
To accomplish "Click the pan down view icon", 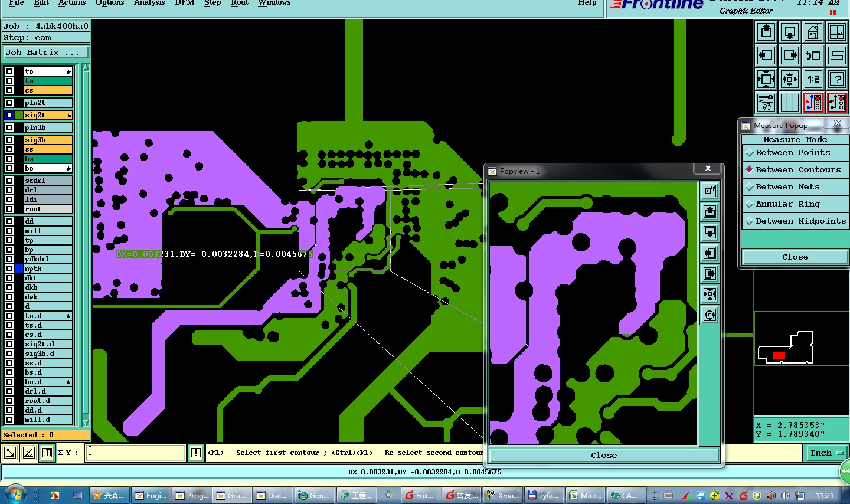I will tap(790, 32).
